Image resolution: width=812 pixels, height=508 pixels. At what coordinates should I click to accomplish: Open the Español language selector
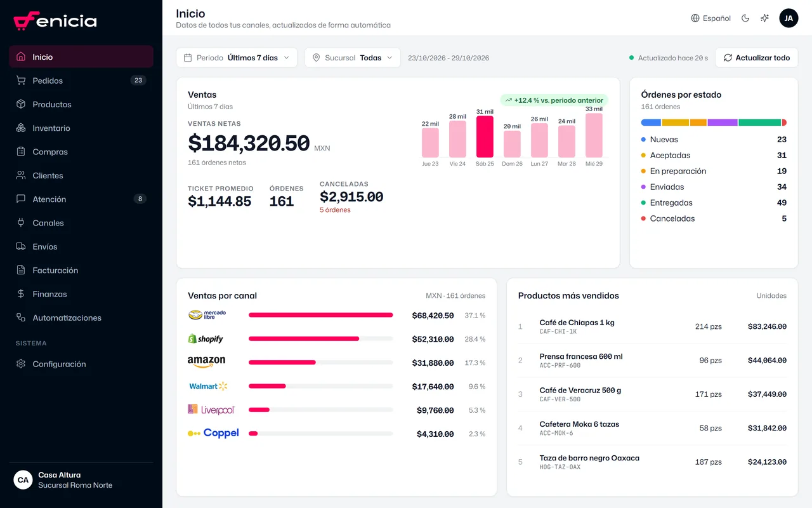click(x=711, y=18)
